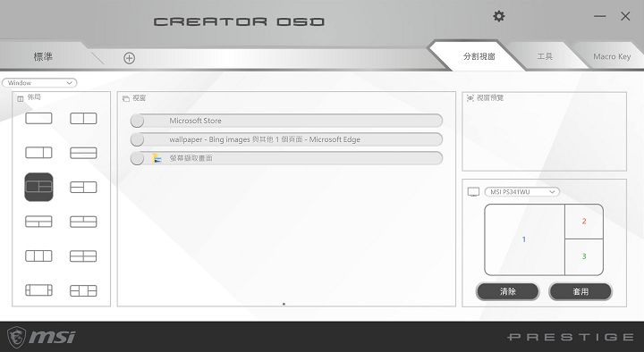The width and height of the screenshot is (644, 352).
Task: Click the 清除 button
Action: 508,291
